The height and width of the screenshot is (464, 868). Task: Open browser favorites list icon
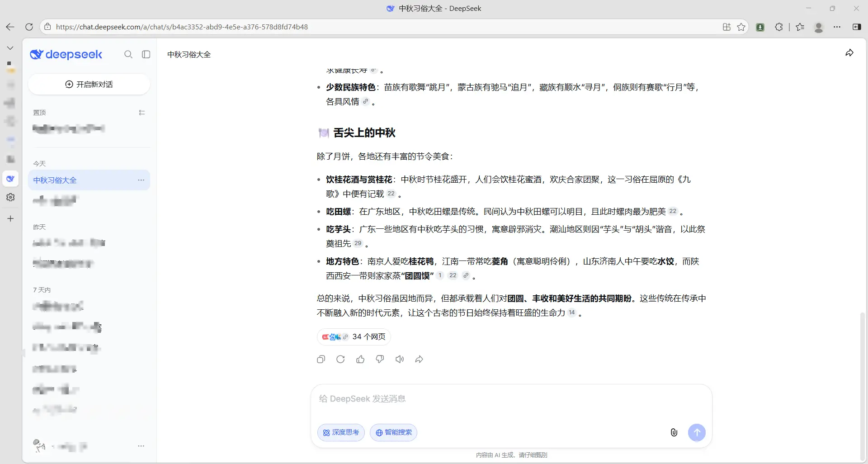(x=800, y=27)
